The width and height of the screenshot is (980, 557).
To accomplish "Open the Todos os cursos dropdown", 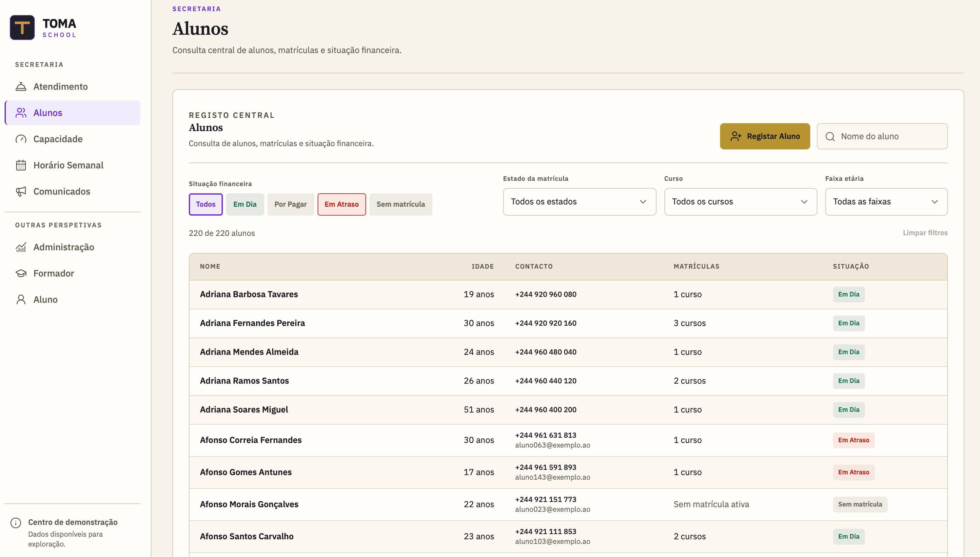I will pos(740,202).
